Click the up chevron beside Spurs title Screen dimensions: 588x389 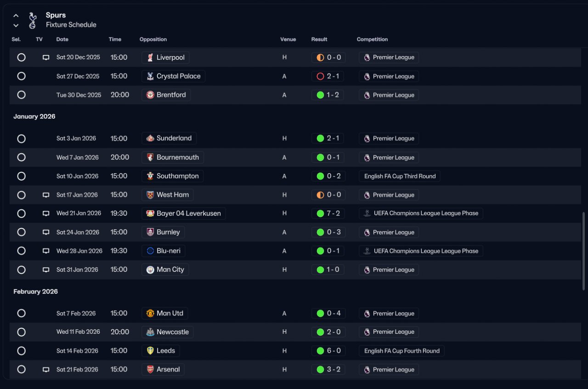point(16,16)
